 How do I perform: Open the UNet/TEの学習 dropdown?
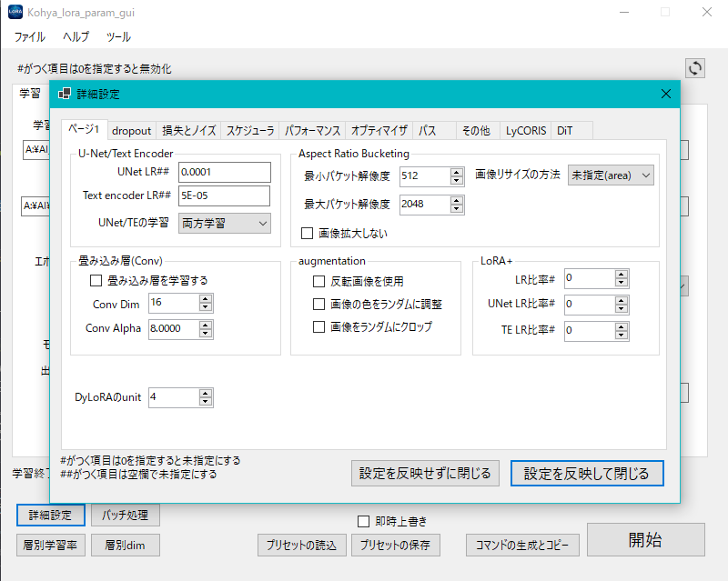coord(224,223)
